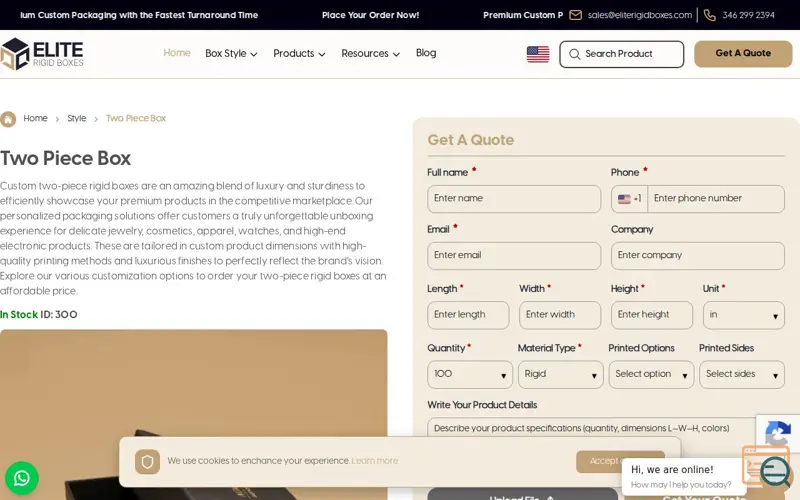Open the live chat bubble icon
Screen dimensions: 800x500
tap(774, 471)
